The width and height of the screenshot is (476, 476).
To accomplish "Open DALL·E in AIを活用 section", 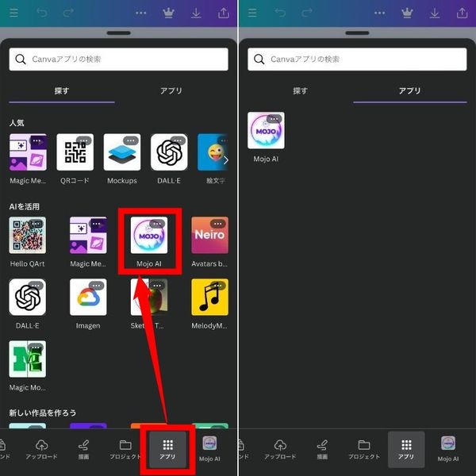I will tap(27, 297).
